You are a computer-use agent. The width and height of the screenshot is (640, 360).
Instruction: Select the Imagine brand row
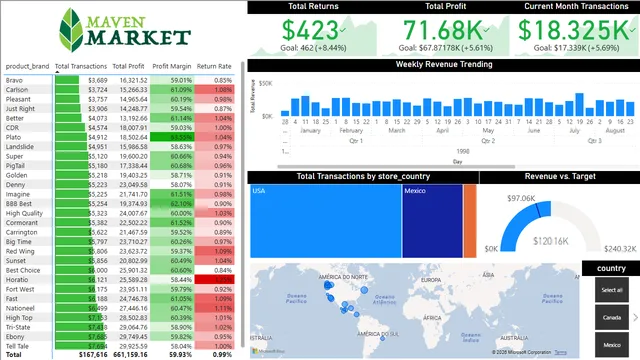click(x=120, y=194)
